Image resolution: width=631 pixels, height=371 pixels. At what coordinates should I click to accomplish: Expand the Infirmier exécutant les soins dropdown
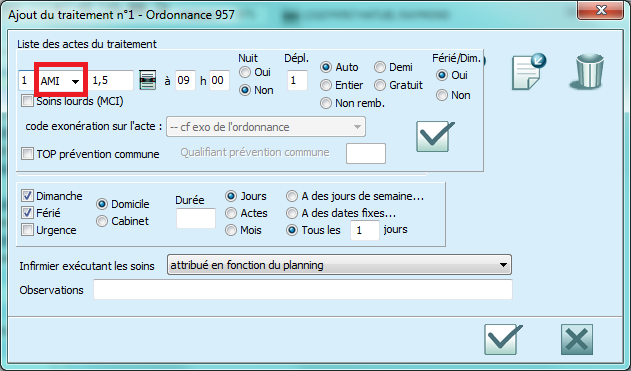339,265
